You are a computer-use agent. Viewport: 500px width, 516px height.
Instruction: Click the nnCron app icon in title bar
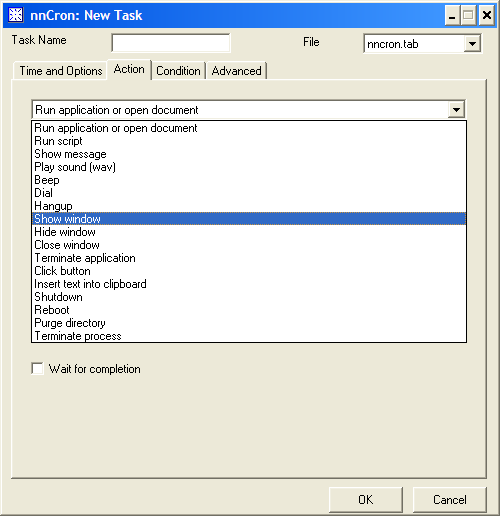tap(15, 15)
